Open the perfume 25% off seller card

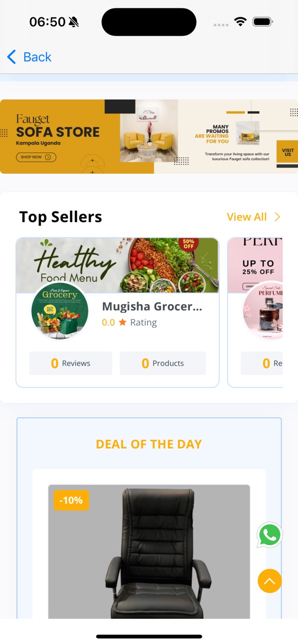[x=255, y=313]
